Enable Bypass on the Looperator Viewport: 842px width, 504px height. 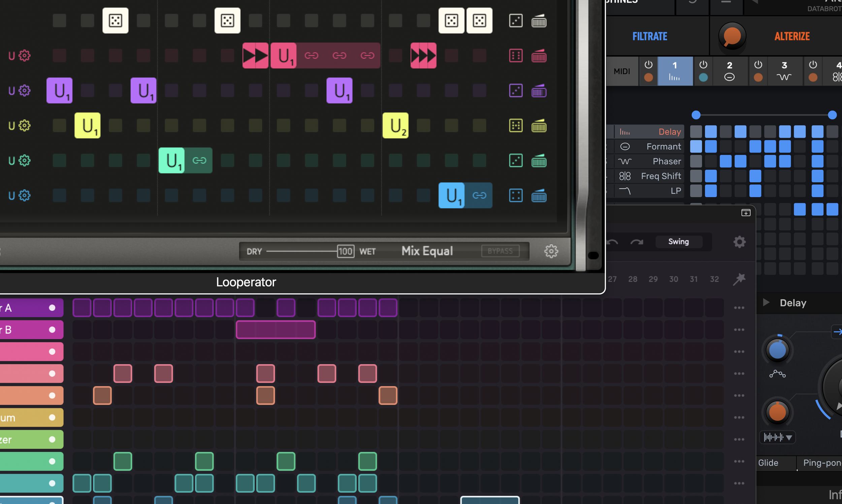(x=500, y=251)
